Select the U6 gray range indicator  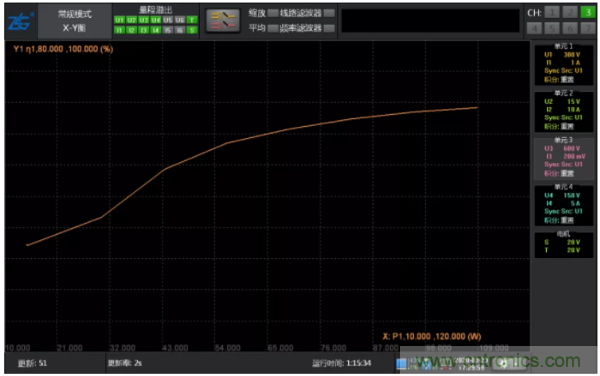[x=180, y=20]
